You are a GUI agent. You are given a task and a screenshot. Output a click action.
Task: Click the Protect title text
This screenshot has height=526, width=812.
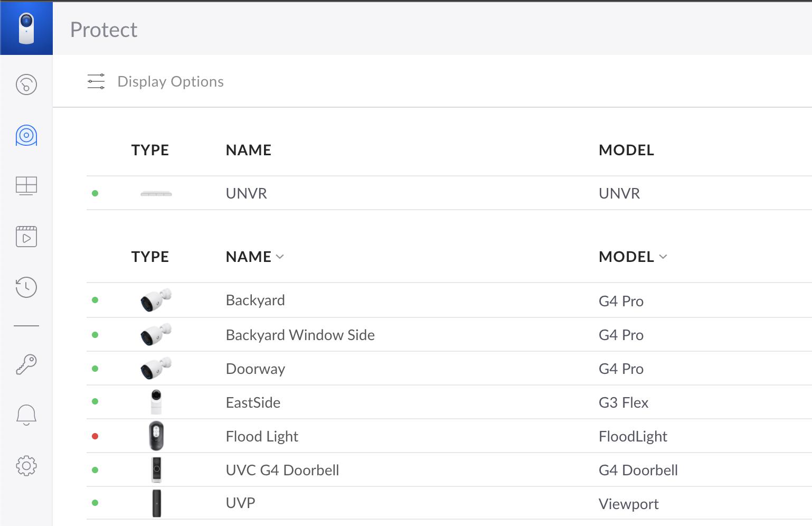(104, 30)
